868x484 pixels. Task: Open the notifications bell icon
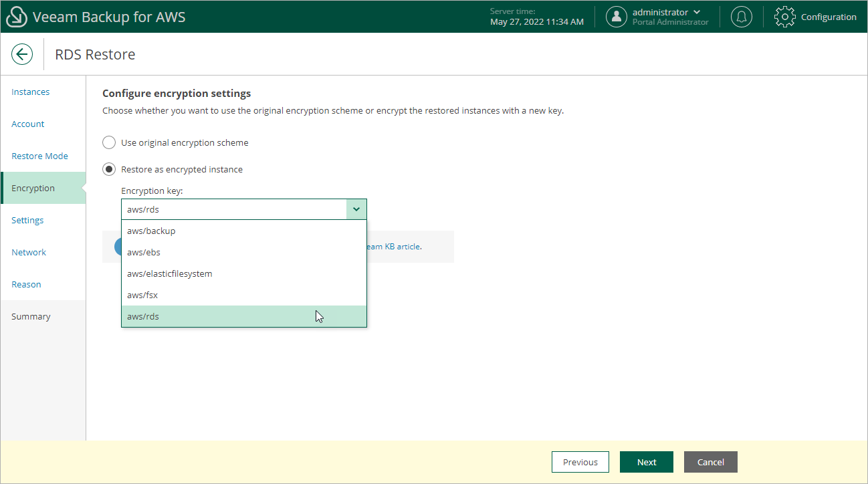tap(741, 17)
